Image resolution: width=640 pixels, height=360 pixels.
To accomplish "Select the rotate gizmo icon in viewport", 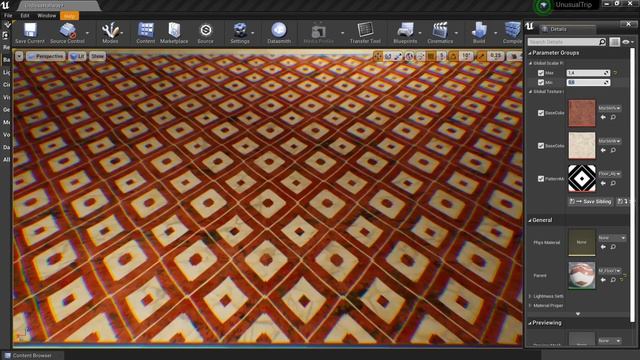I will (x=388, y=56).
